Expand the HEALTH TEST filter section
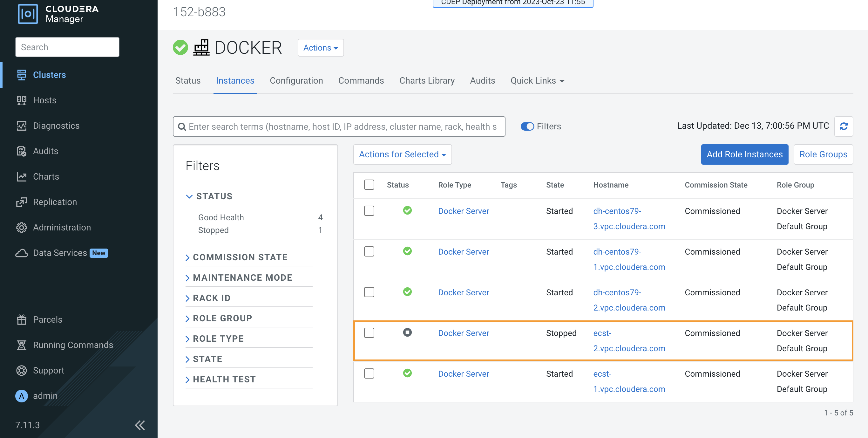Viewport: 868px width, 438px height. [x=224, y=379]
